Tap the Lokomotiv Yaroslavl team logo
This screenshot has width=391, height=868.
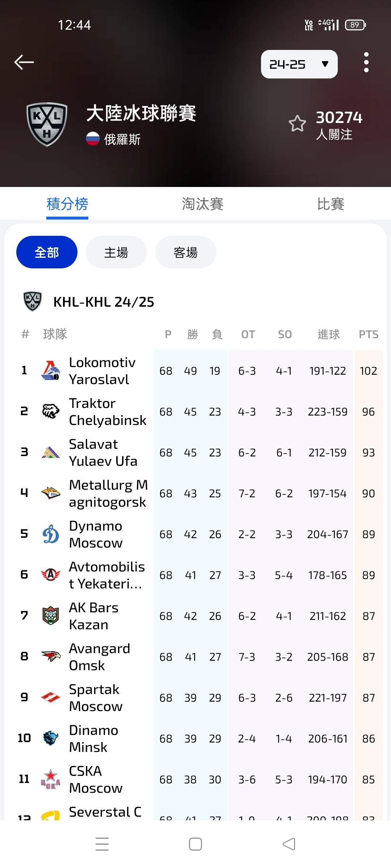pos(51,371)
